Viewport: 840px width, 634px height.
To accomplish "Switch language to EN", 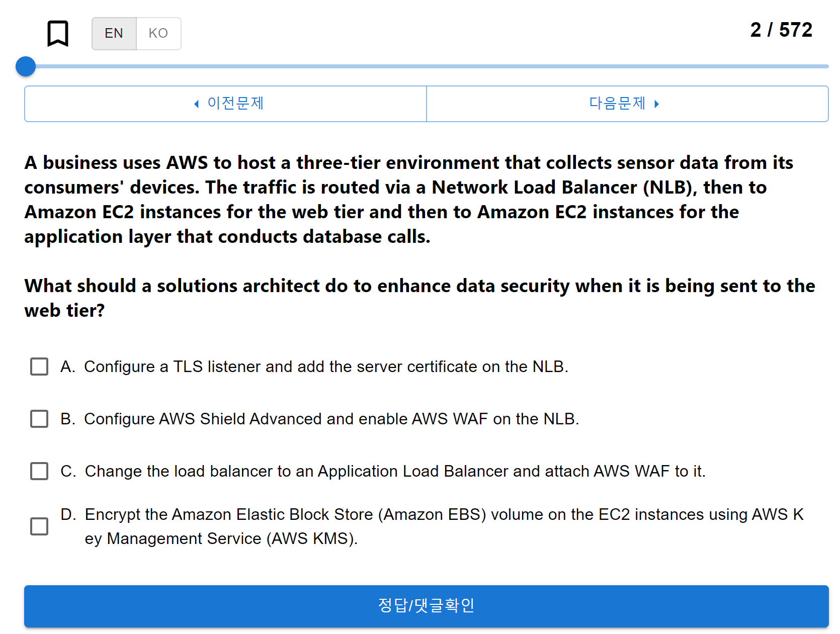I will pos(114,34).
